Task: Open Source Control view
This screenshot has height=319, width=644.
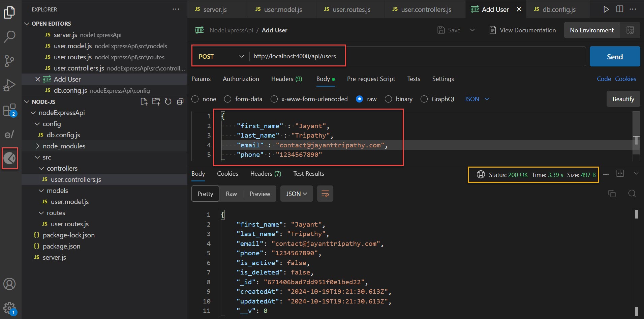Action: (9, 61)
